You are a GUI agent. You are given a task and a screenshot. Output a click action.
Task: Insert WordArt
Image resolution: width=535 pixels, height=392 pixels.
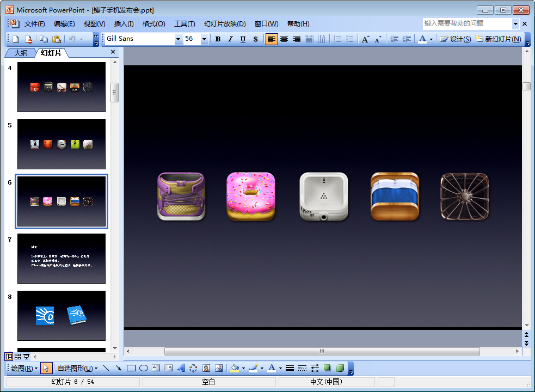point(181,368)
